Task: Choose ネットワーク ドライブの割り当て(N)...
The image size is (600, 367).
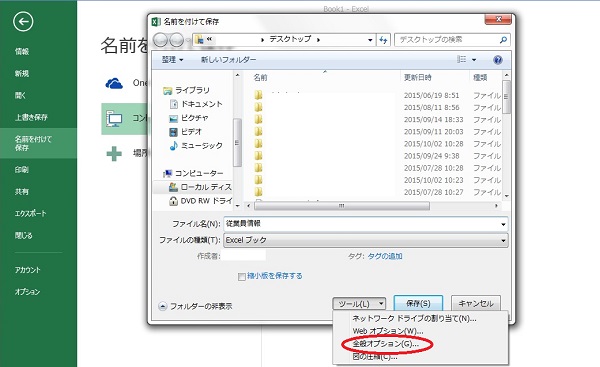Action: point(414,318)
